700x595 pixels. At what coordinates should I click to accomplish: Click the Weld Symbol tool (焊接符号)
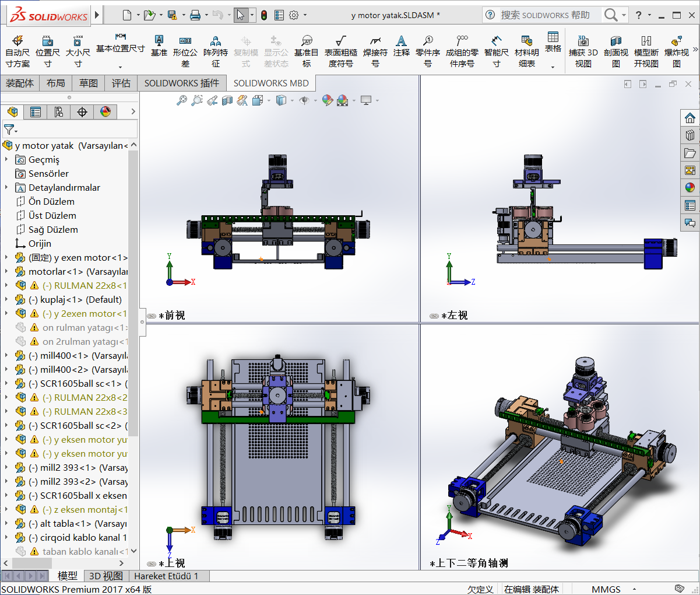pos(375,51)
